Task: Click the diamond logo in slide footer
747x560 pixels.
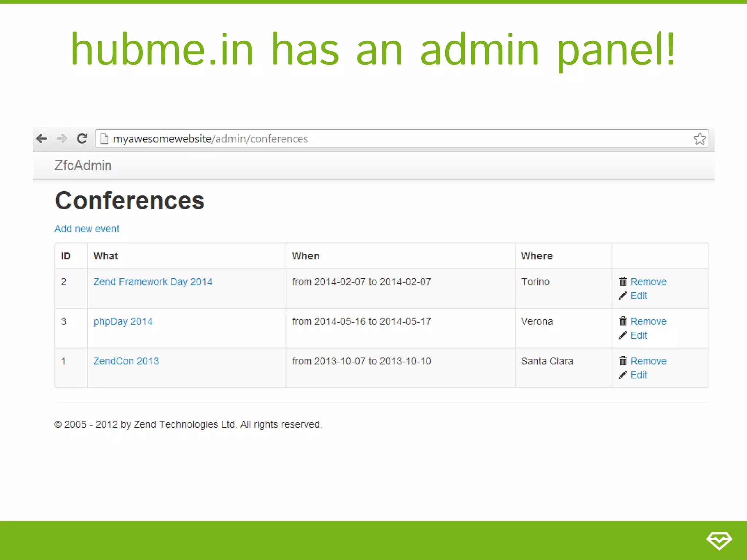Action: tap(719, 540)
